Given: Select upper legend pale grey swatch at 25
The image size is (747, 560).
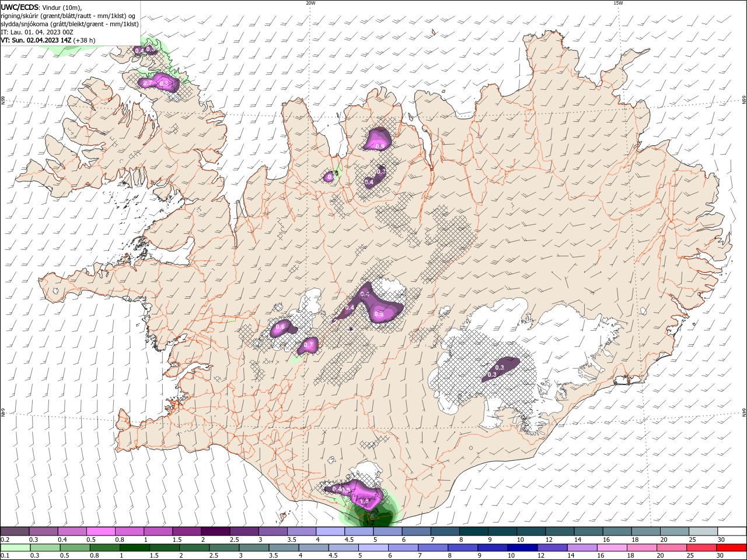Looking at the screenshot, I should point(703,531).
